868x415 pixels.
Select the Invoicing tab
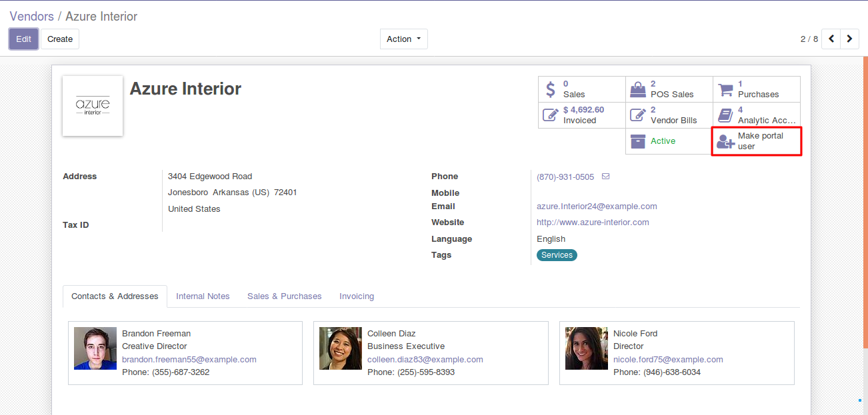pos(356,296)
